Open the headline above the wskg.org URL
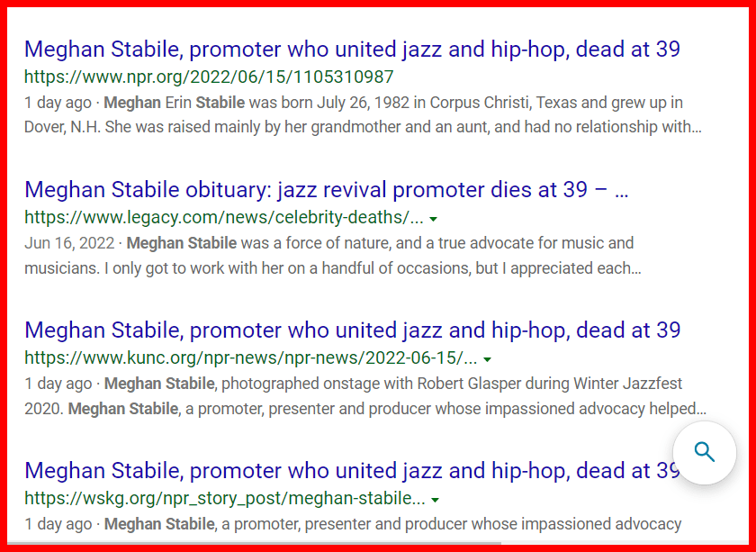The height and width of the screenshot is (552, 756). click(x=352, y=470)
